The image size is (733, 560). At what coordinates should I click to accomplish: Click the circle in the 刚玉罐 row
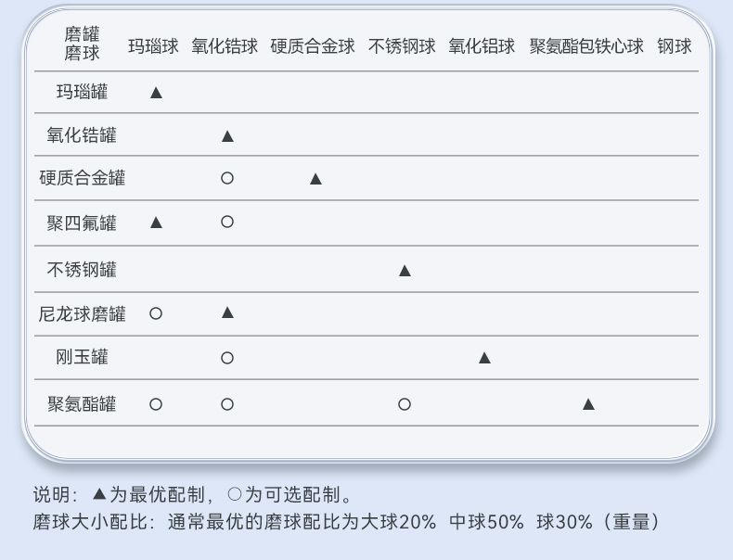pos(227,358)
